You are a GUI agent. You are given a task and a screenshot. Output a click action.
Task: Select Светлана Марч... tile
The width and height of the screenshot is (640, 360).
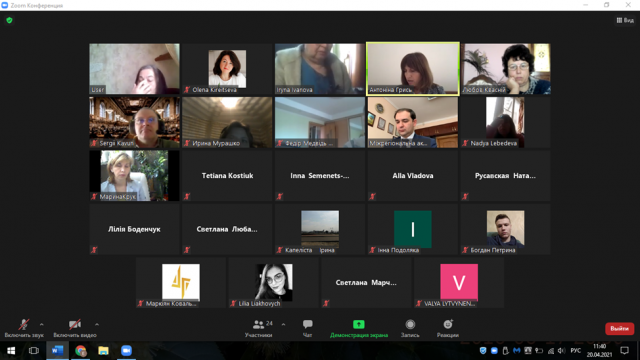click(x=366, y=282)
